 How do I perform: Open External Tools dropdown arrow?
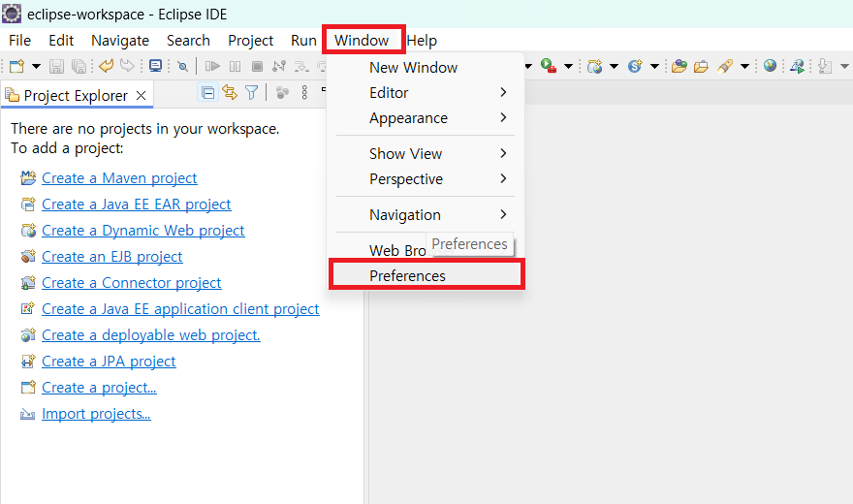click(568, 66)
